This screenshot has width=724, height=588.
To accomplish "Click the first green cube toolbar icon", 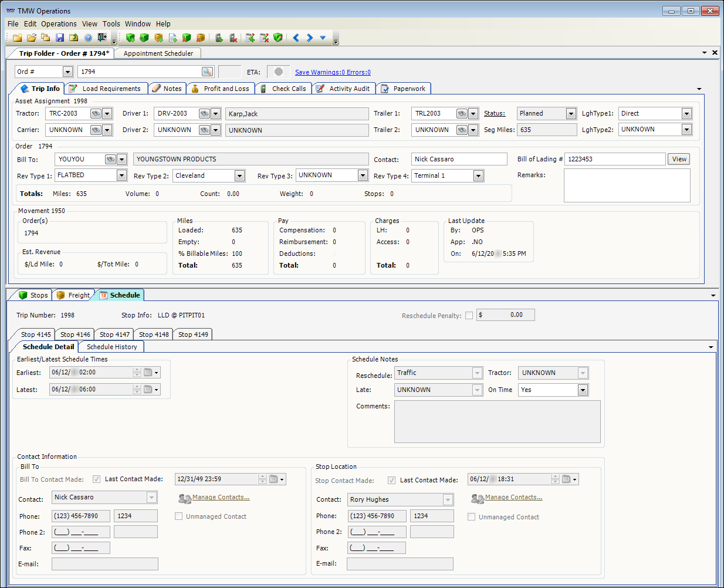I will (x=130, y=38).
